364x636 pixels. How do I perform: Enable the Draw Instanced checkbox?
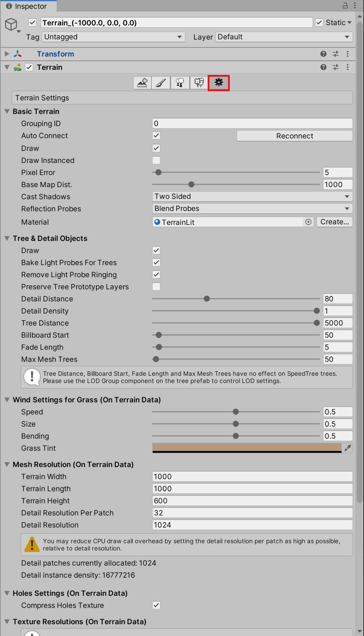[156, 160]
